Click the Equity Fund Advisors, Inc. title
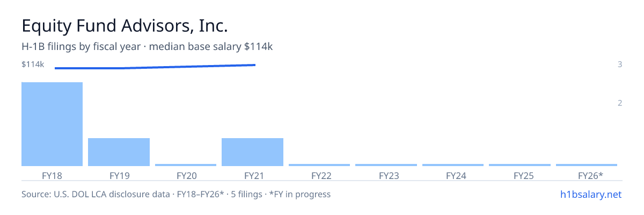This screenshot has height=215, width=644. coord(125,26)
